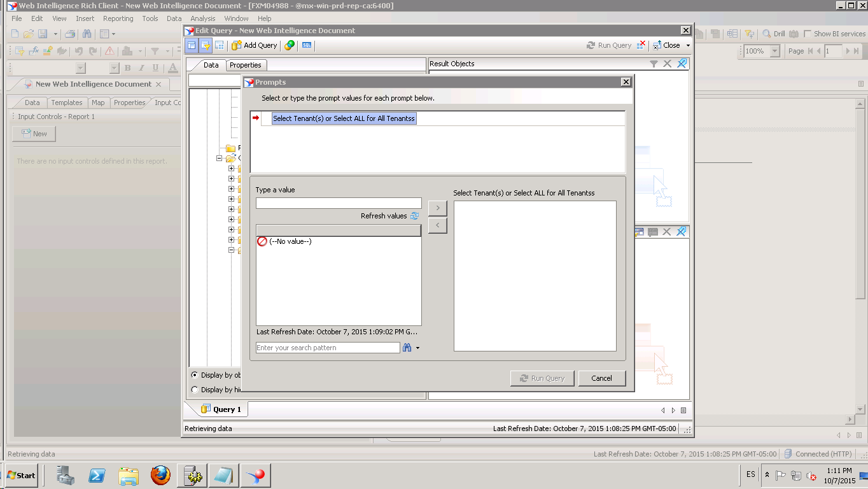868x489 pixels.
Task: Click the Redo icon in toolbar
Action: click(x=93, y=51)
